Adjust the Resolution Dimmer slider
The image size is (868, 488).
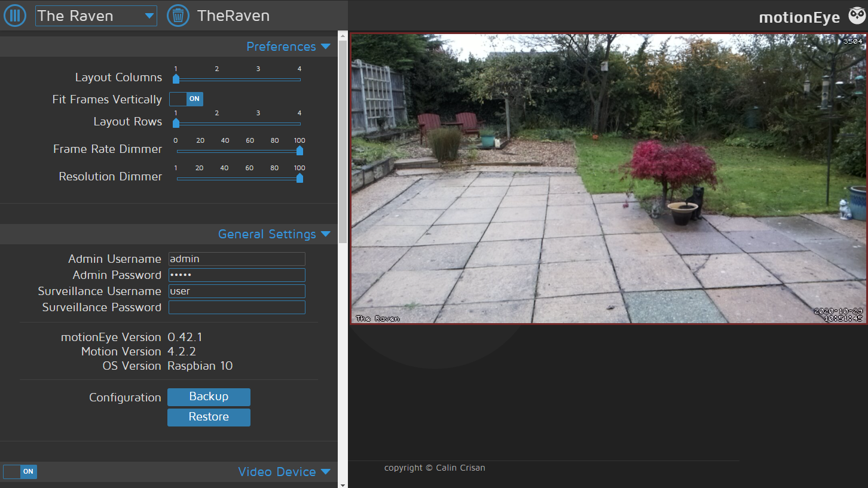click(x=238, y=178)
